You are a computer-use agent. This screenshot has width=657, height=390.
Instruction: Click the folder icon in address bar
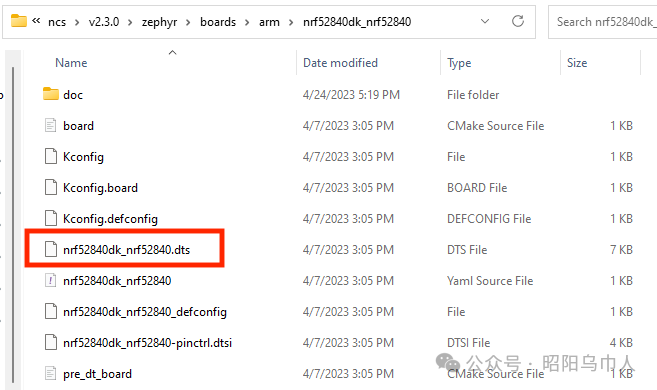tap(18, 21)
